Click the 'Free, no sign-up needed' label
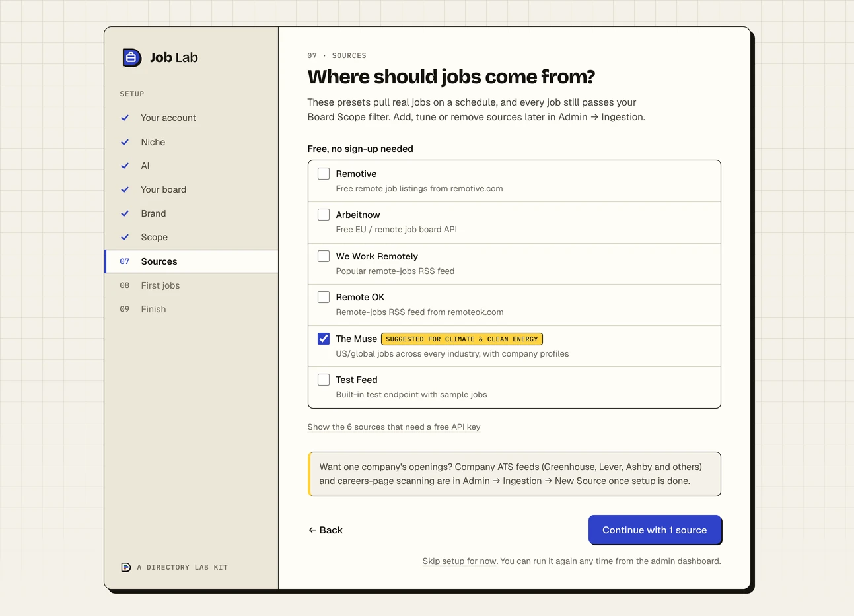The width and height of the screenshot is (854, 616). (x=360, y=149)
